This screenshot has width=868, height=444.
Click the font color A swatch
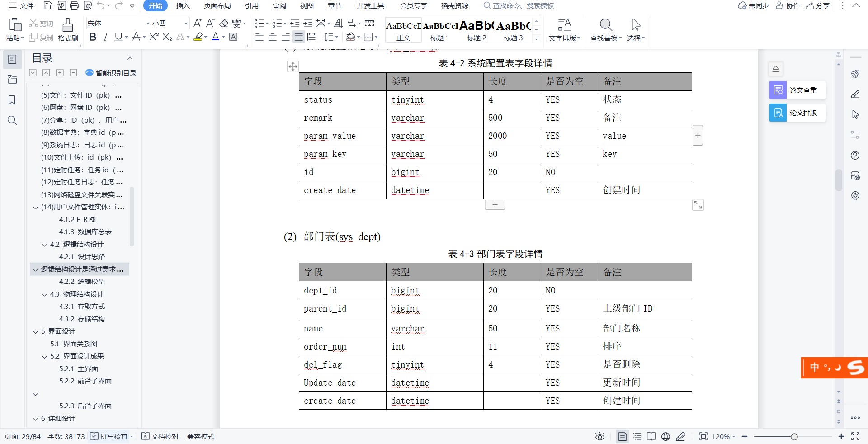[x=215, y=37]
